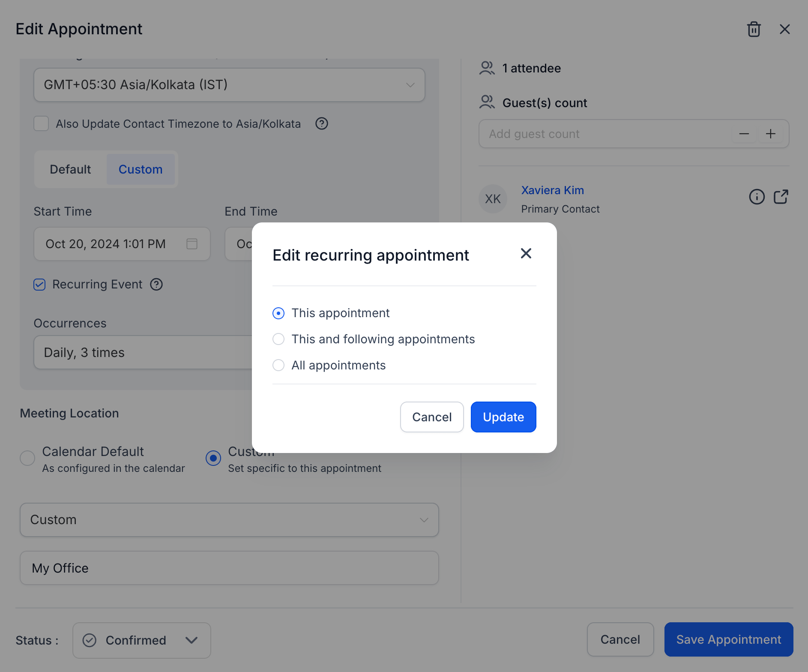Click the timezone update help icon
Viewport: 808px width, 672px height.
coord(322,123)
